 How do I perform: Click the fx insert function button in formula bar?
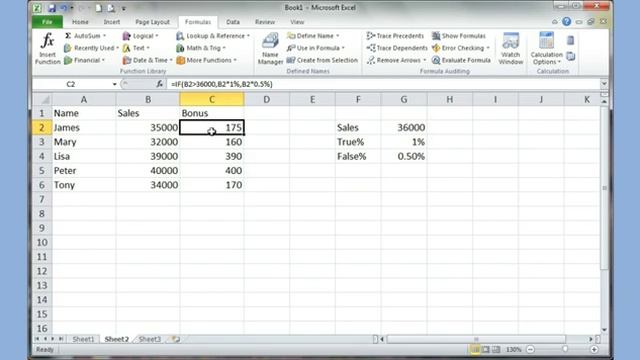click(x=160, y=84)
